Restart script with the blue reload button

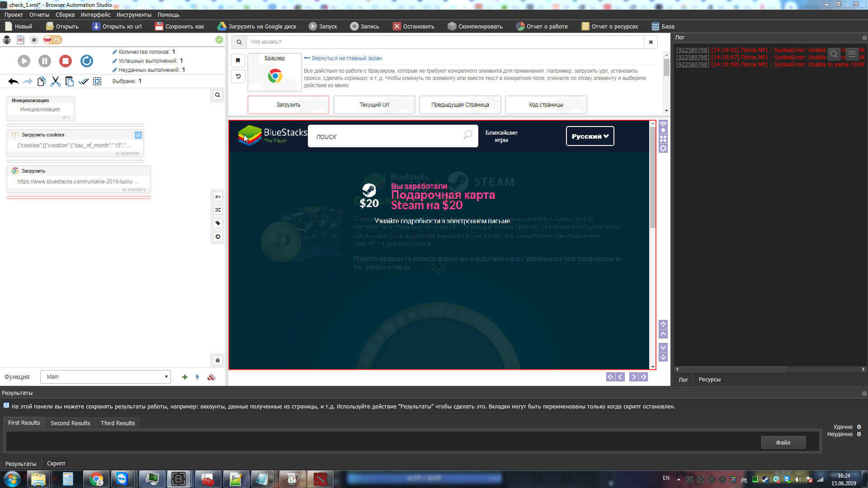pos(87,61)
